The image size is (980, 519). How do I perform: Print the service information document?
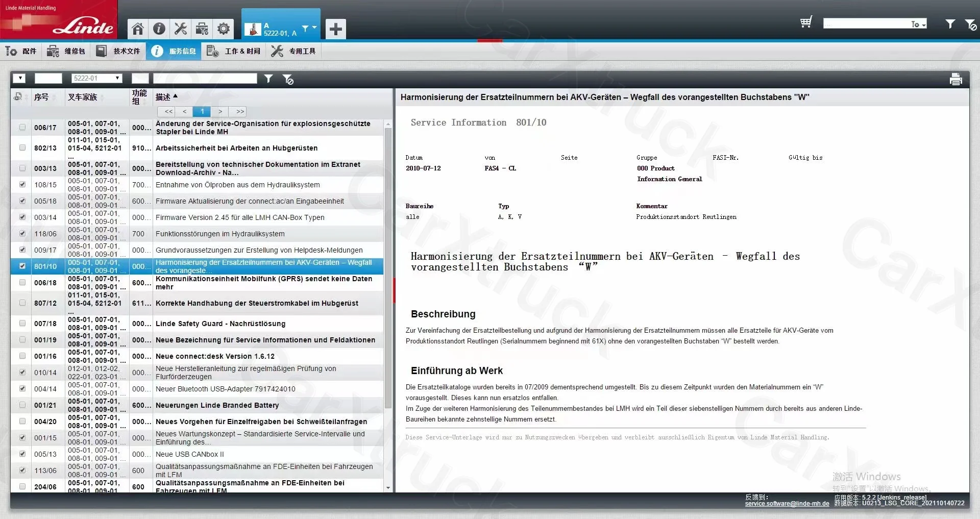pos(956,79)
